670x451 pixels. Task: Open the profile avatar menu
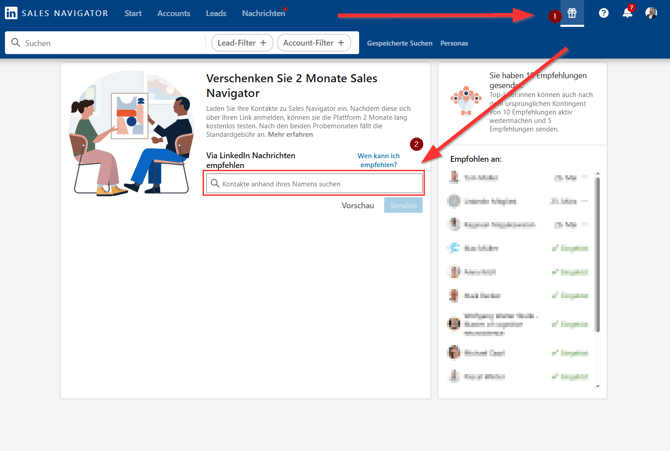[x=651, y=13]
